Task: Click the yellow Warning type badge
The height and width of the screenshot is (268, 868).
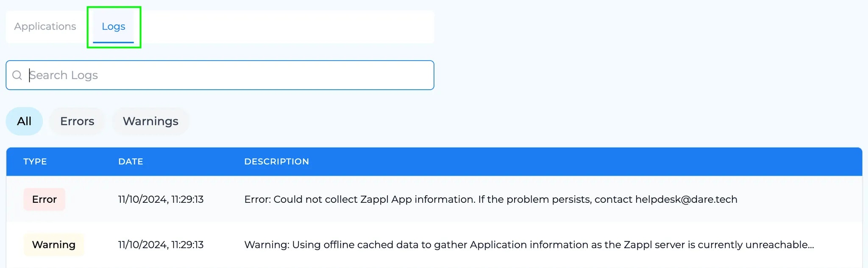Action: 54,245
